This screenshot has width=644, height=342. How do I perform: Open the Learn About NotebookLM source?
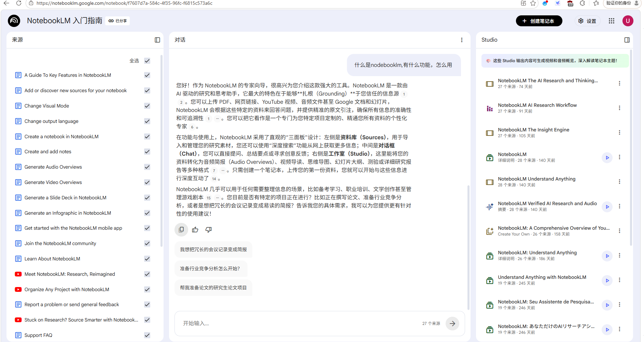tap(52, 259)
